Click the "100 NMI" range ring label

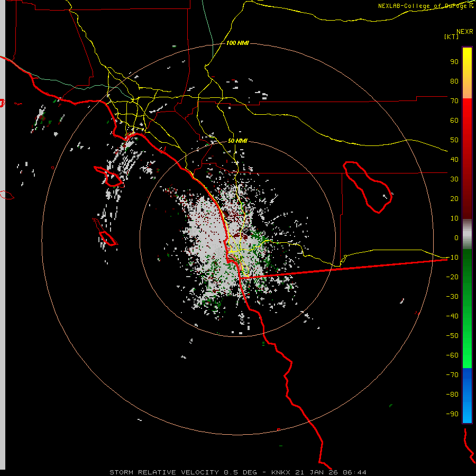pos(237,43)
